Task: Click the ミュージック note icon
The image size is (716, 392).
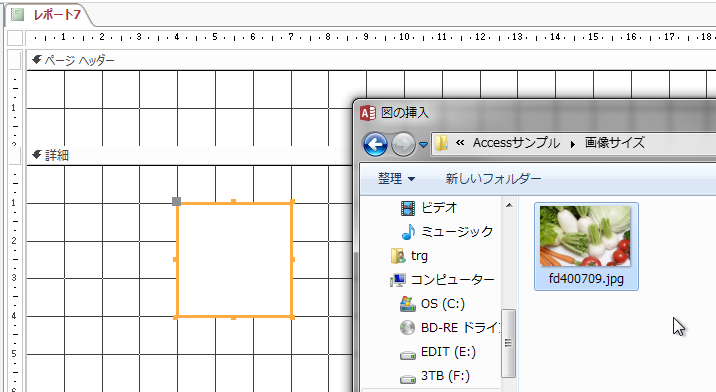Action: [x=408, y=232]
